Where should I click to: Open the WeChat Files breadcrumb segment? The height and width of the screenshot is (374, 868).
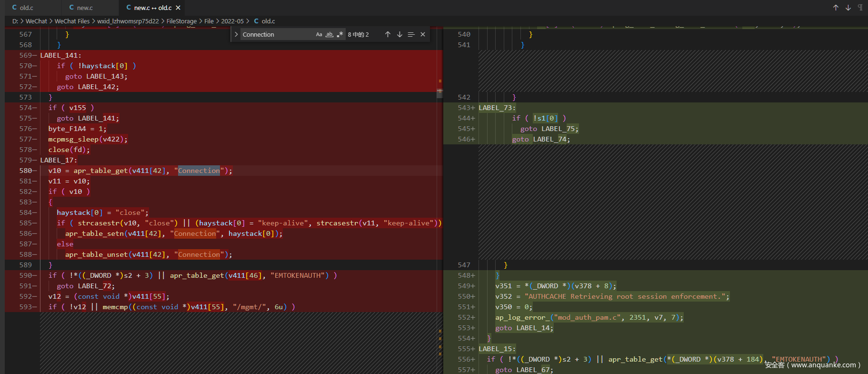click(72, 21)
